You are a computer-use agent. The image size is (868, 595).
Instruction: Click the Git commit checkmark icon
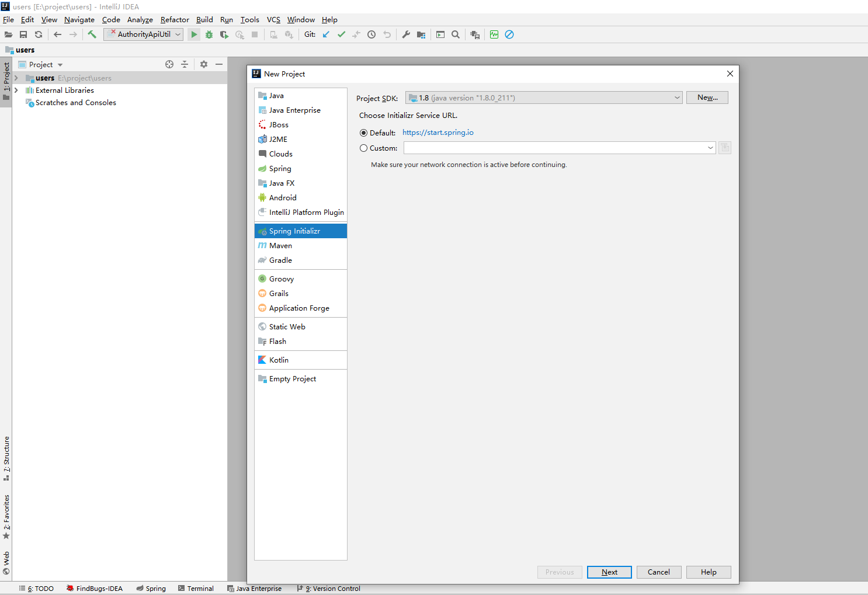341,34
